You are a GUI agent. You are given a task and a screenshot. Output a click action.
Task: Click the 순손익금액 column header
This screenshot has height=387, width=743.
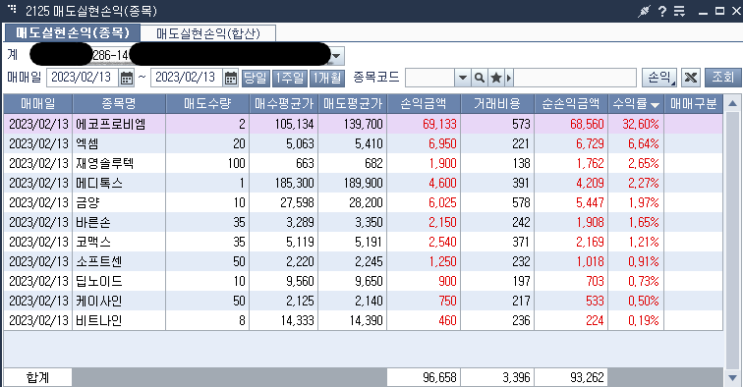click(571, 104)
